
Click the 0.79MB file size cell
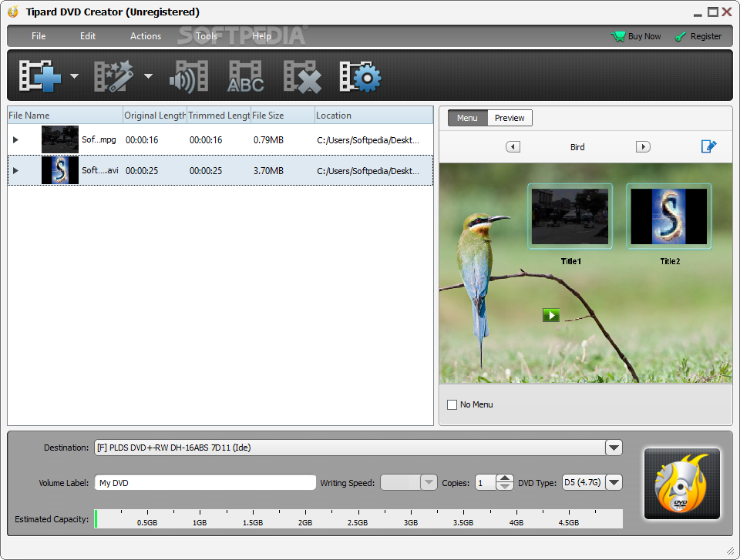point(268,140)
